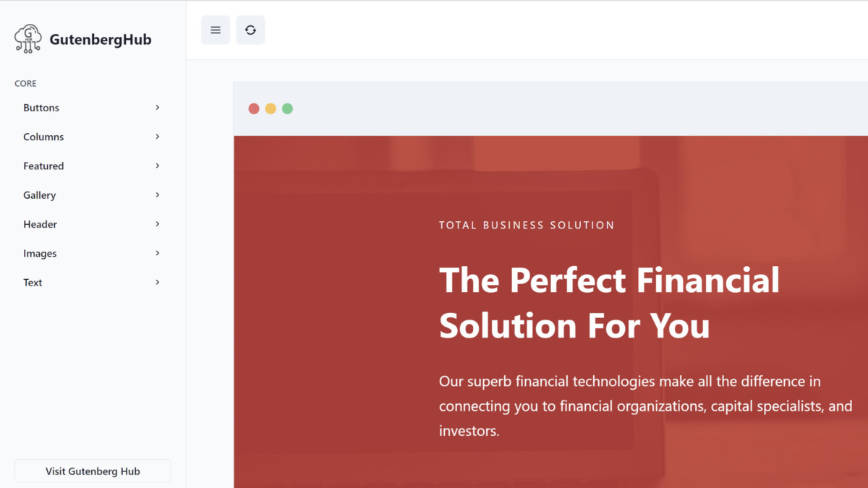Click the 'TOTAL BUSINESS SOLUTION' label in preview
The width and height of the screenshot is (868, 488).
point(527,225)
